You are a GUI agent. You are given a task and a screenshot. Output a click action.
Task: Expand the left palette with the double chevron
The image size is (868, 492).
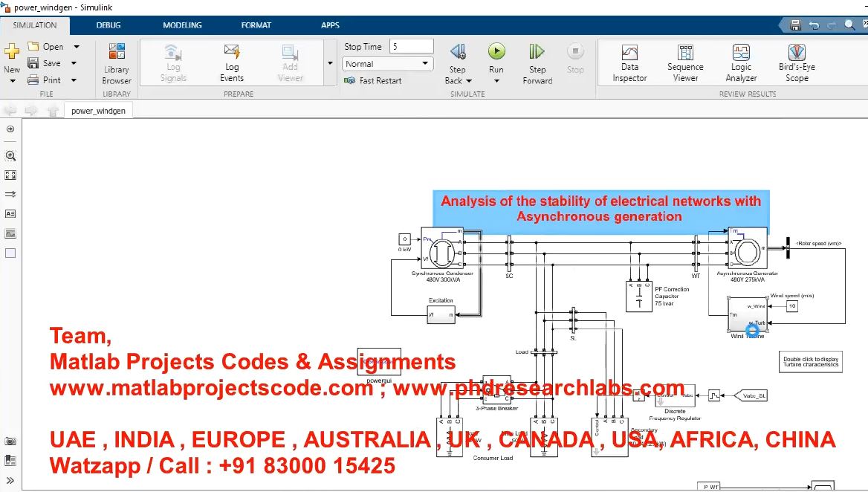click(10, 480)
